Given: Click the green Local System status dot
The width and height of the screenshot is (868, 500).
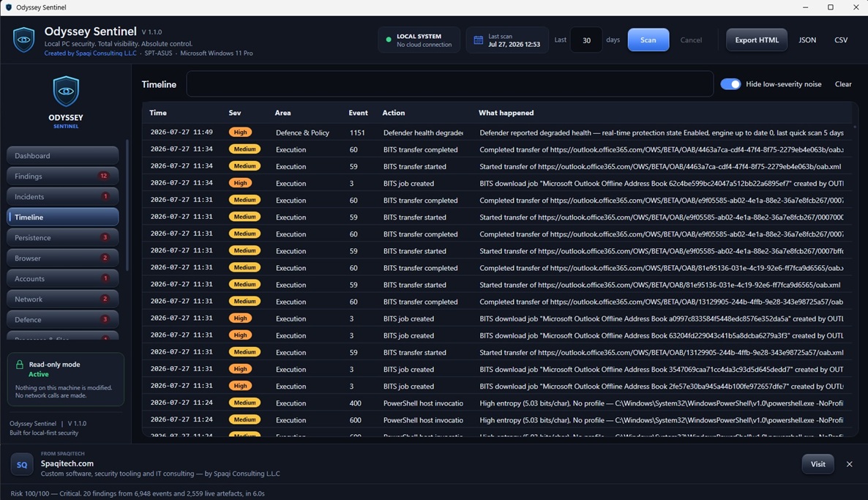Looking at the screenshot, I should [x=388, y=40].
